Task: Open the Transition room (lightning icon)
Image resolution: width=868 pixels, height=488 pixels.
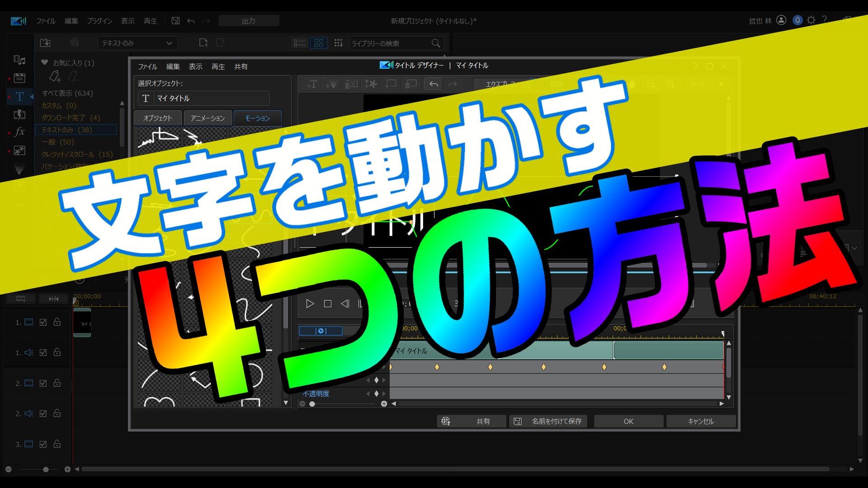Action: point(19,115)
